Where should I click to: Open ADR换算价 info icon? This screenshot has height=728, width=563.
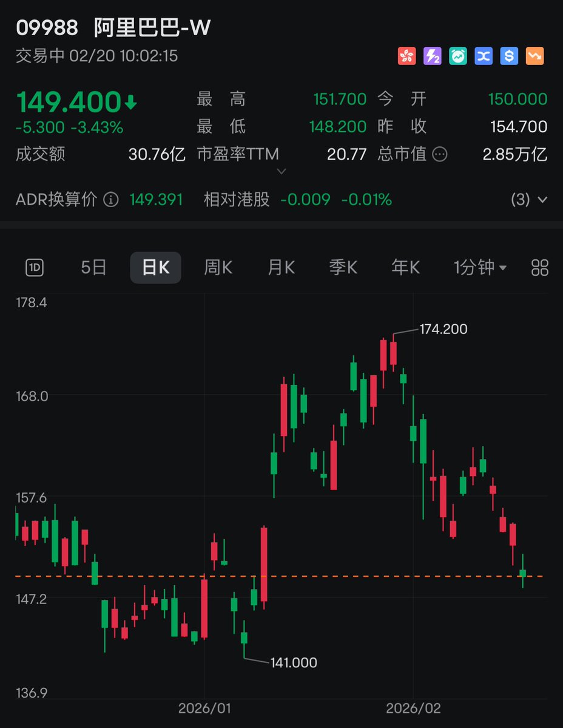111,200
